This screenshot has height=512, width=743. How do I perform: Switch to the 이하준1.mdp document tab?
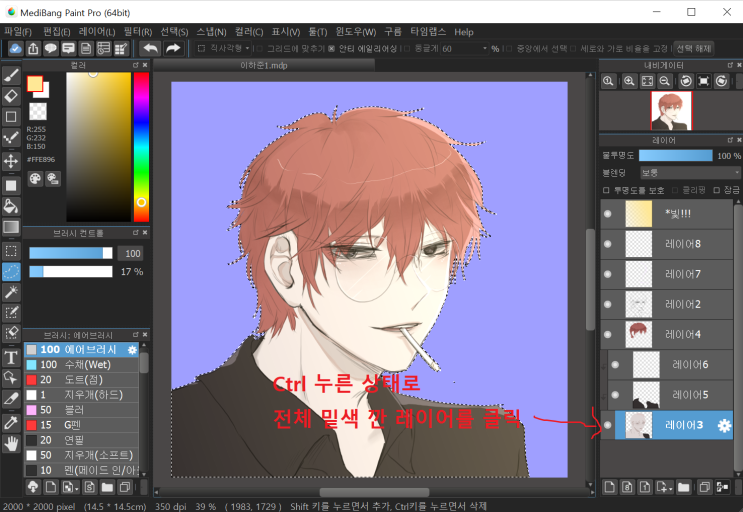click(264, 65)
